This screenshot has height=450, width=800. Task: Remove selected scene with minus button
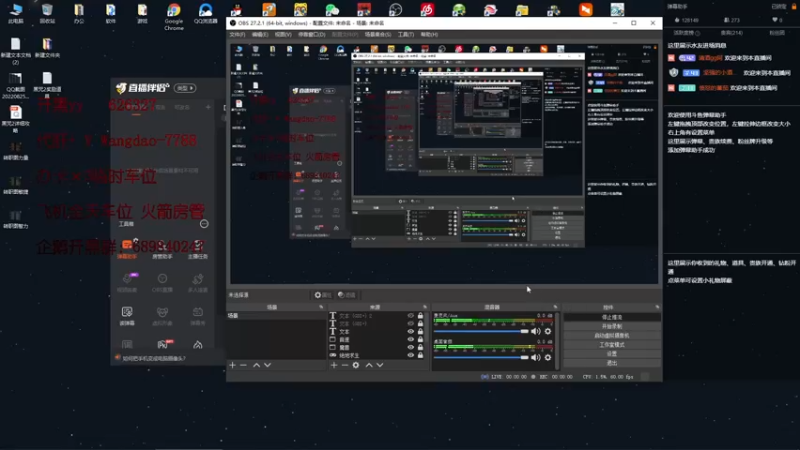[243, 365]
